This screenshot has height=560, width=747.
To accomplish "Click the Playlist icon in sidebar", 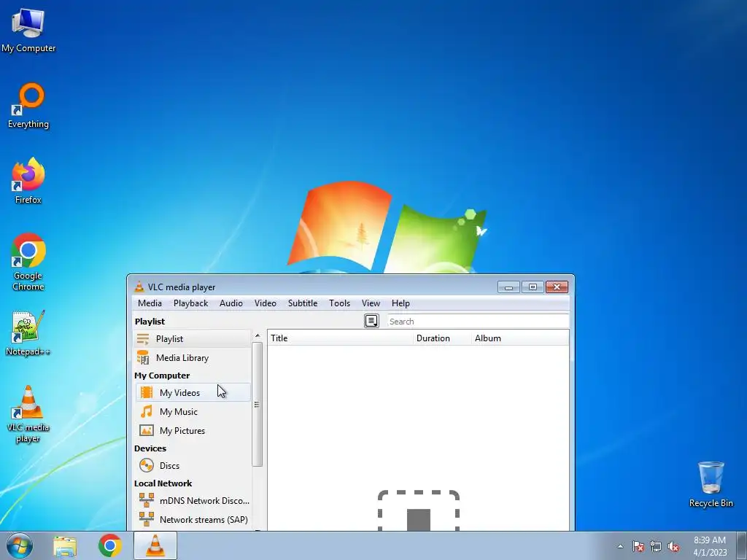I will [143, 338].
